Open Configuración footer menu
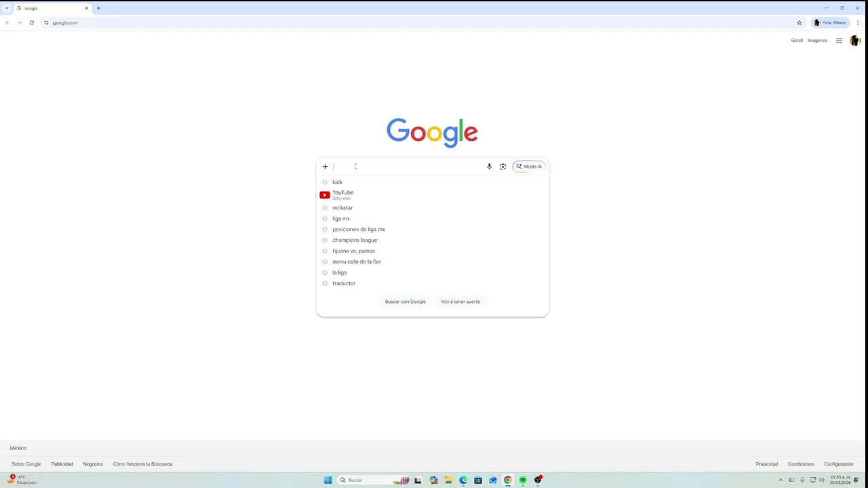The width and height of the screenshot is (868, 488). coord(839,464)
